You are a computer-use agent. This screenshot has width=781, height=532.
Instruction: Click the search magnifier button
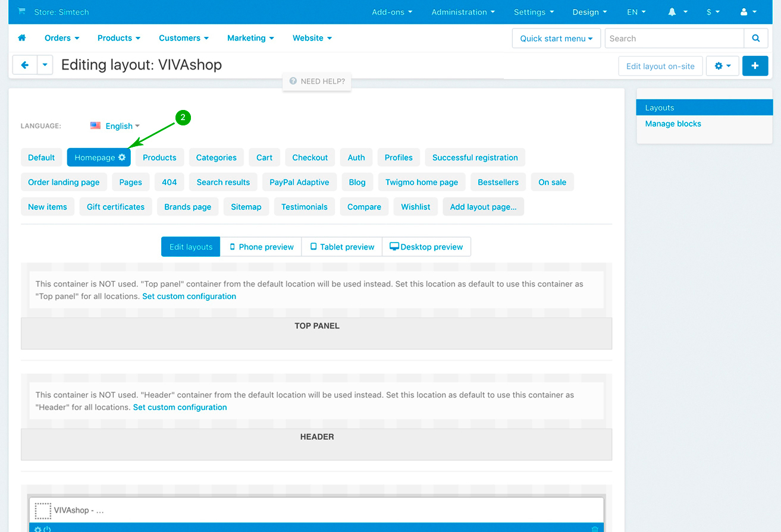755,39
